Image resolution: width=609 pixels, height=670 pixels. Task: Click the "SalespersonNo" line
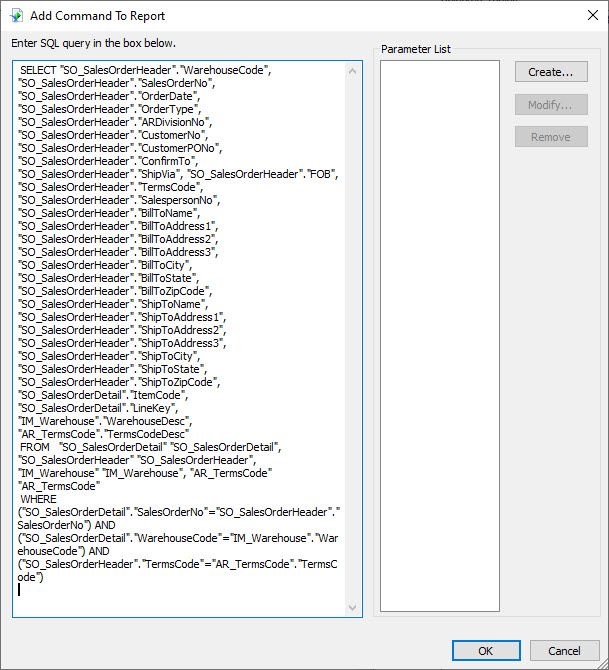tap(119, 200)
